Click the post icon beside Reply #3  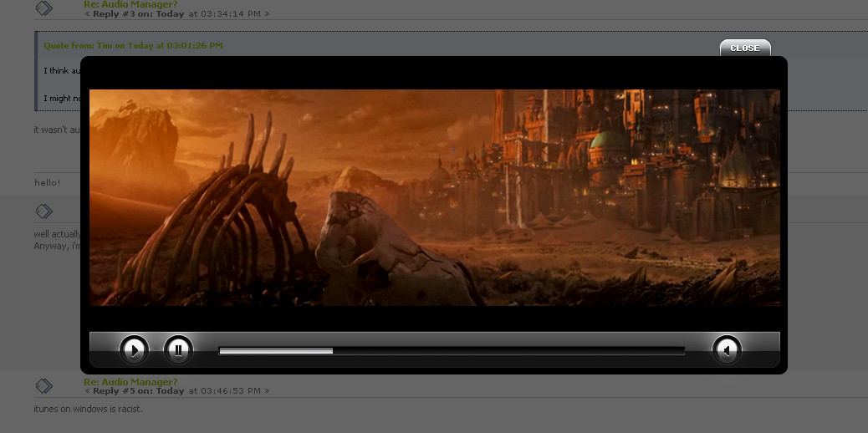[x=44, y=8]
